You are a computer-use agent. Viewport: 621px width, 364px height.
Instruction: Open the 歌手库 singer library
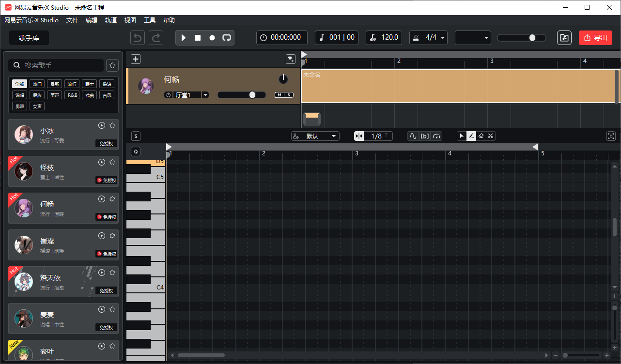click(29, 38)
